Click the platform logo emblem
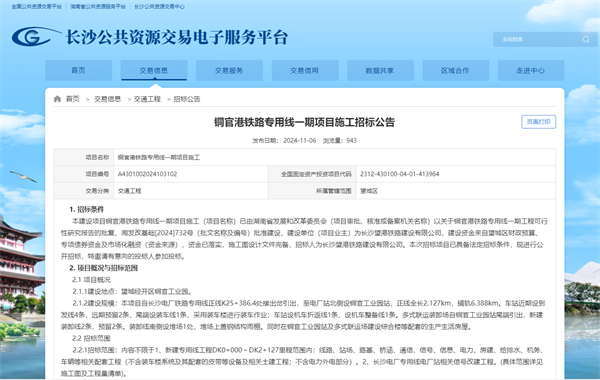 coord(35,37)
